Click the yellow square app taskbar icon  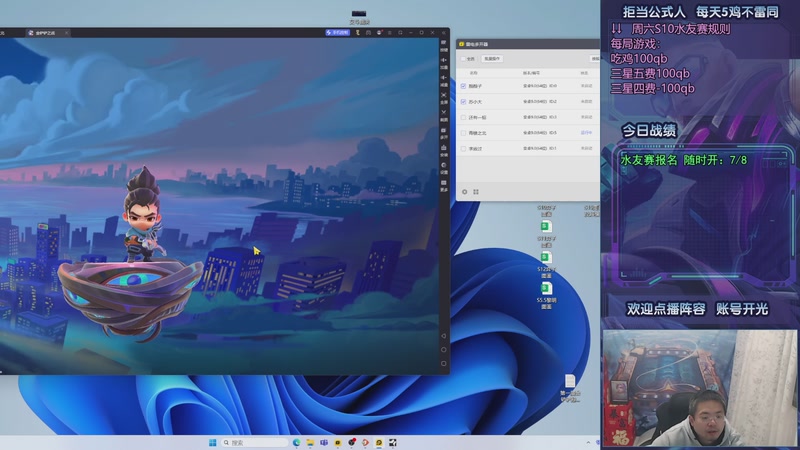338,442
